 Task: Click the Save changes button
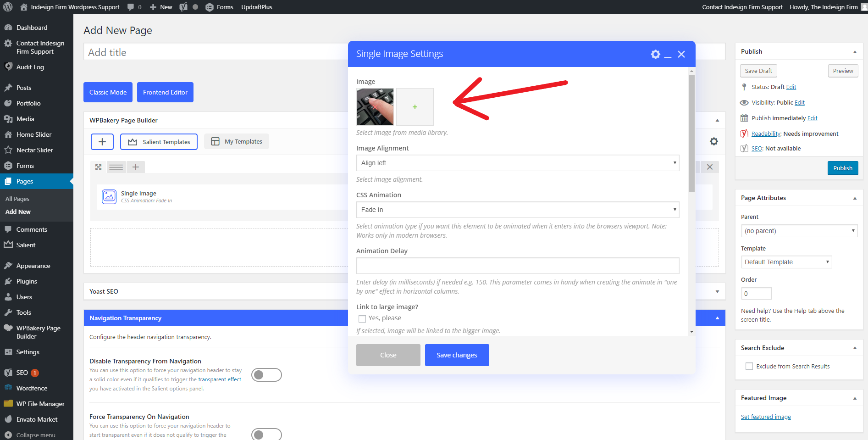[457, 355]
